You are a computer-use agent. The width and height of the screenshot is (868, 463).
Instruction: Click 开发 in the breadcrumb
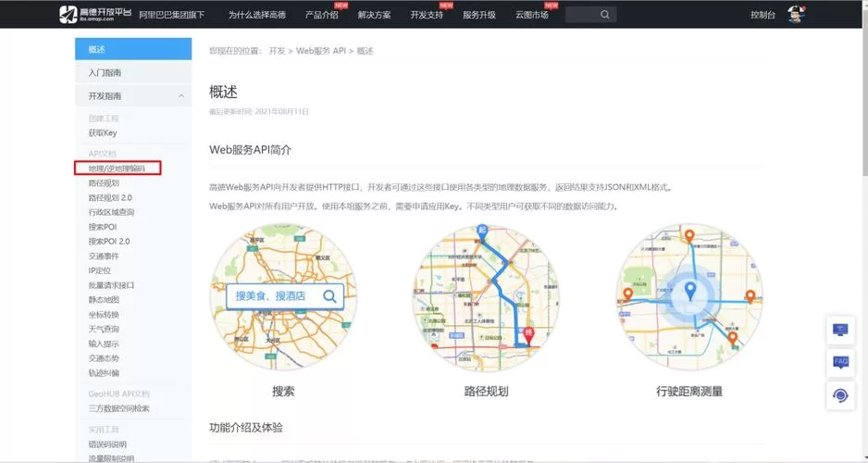277,51
